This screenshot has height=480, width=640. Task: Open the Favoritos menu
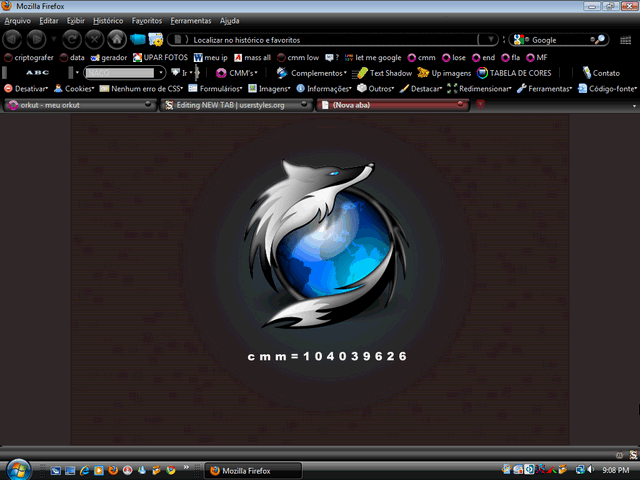(x=147, y=21)
